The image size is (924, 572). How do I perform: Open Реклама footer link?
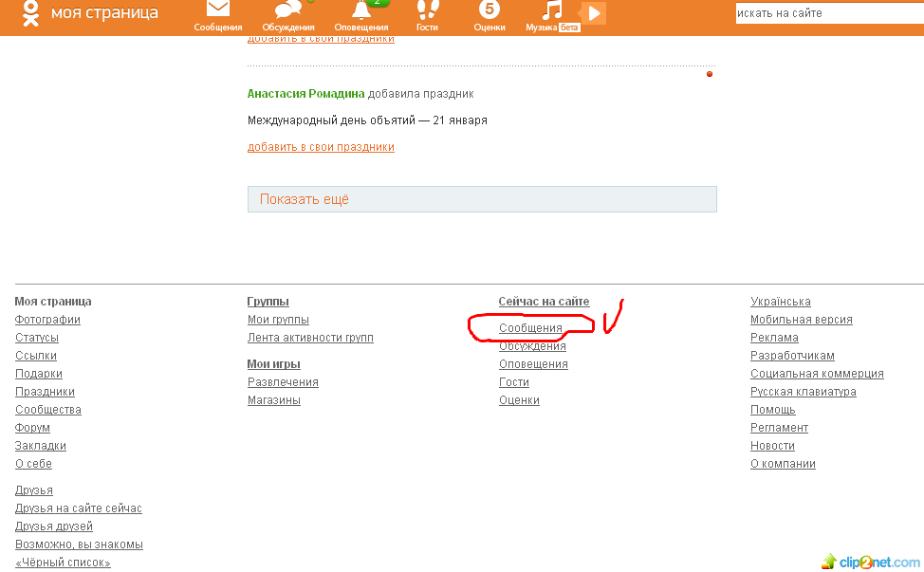(x=774, y=338)
